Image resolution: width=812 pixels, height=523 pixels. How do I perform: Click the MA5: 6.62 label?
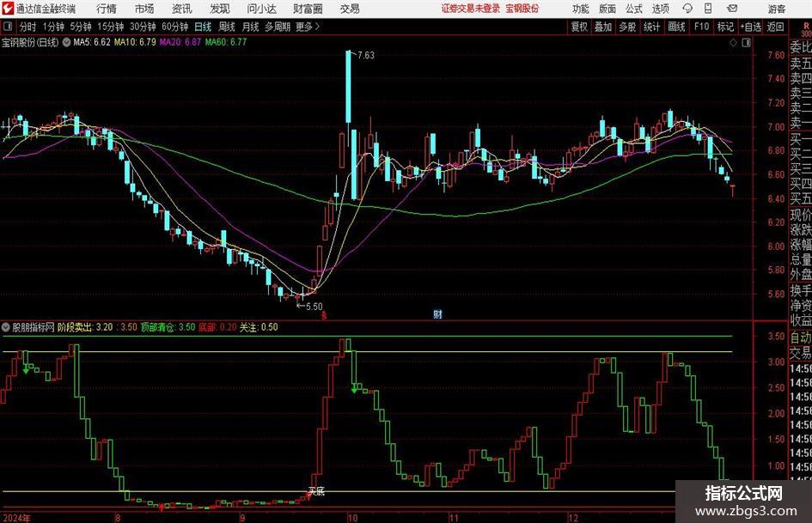[x=92, y=42]
